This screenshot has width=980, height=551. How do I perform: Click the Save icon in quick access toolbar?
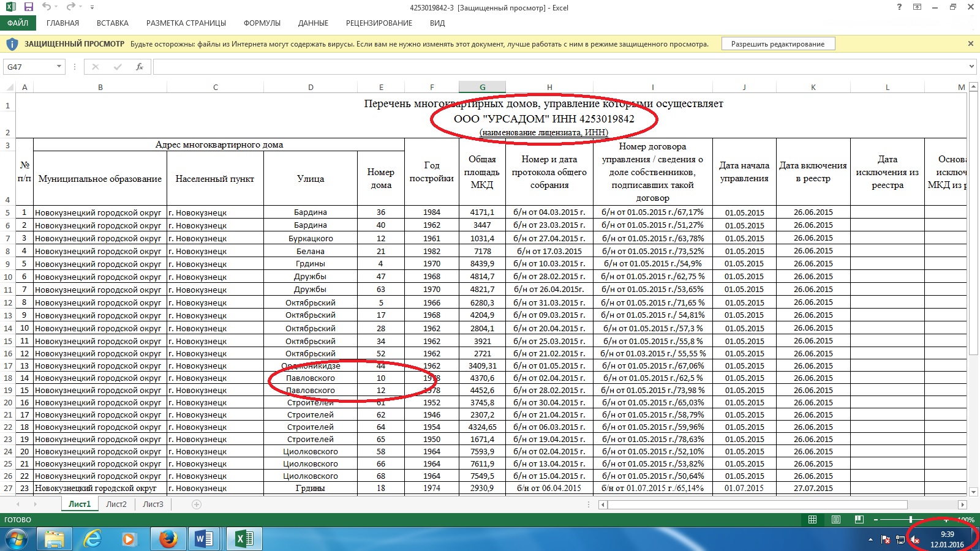tap(28, 7)
